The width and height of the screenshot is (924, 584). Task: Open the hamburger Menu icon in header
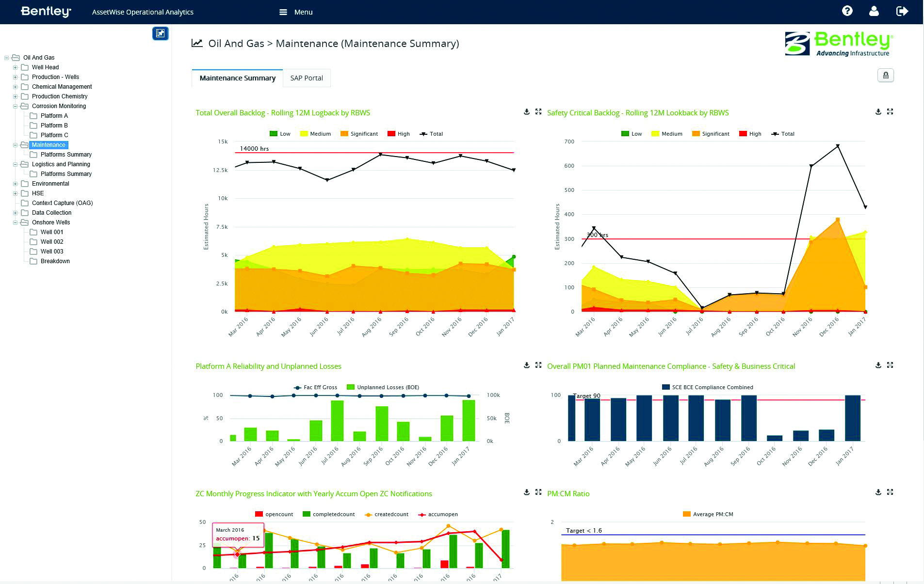tap(283, 12)
